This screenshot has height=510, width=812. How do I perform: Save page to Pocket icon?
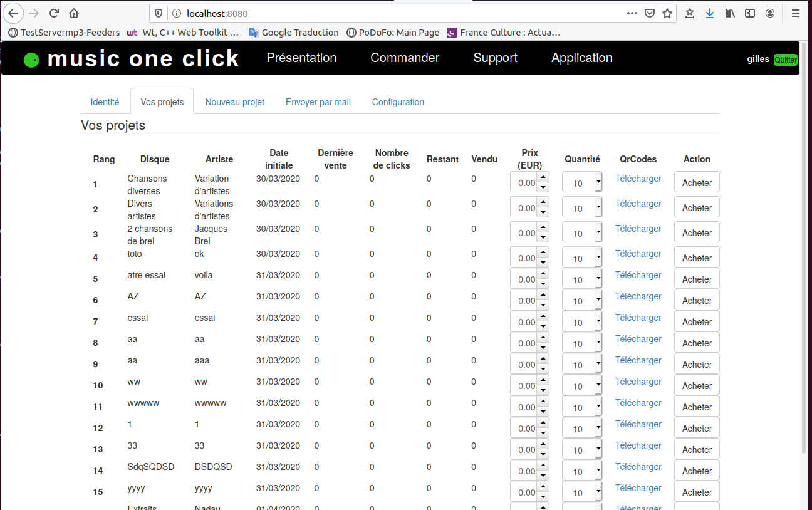point(650,13)
